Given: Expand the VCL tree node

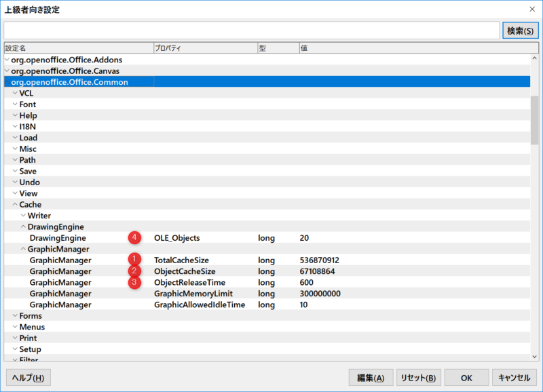Looking at the screenshot, I should coord(14,93).
